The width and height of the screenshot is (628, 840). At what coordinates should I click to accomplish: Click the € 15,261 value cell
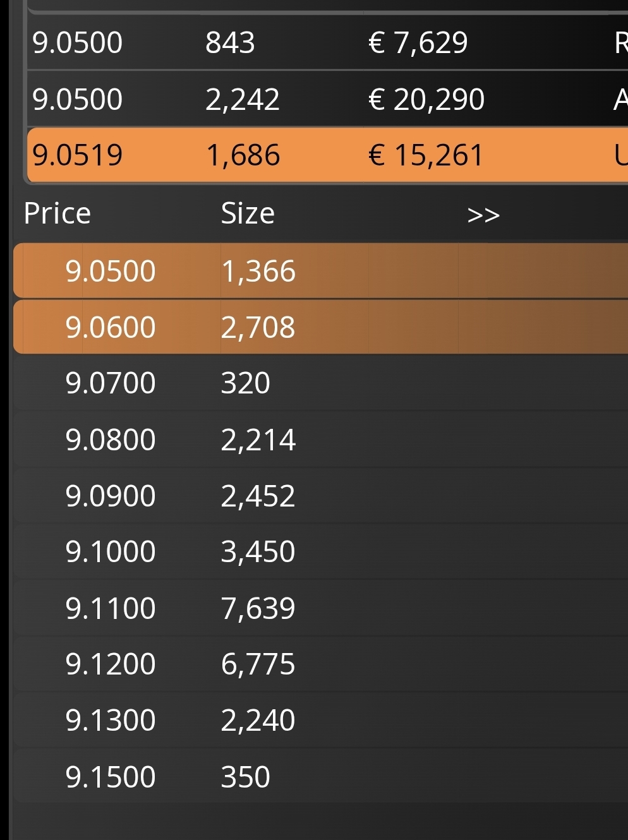pyautogui.click(x=426, y=155)
